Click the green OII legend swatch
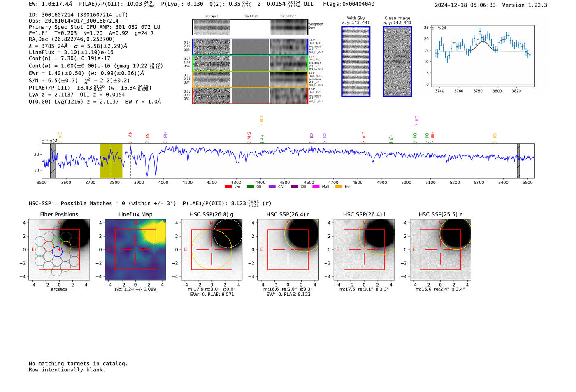The image size is (576, 392). tap(250, 186)
